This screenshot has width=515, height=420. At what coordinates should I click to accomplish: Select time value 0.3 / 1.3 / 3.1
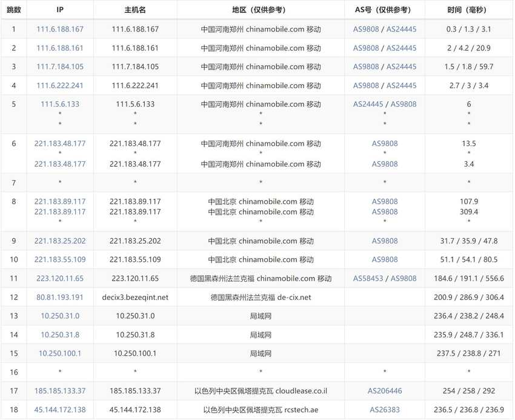coord(469,29)
